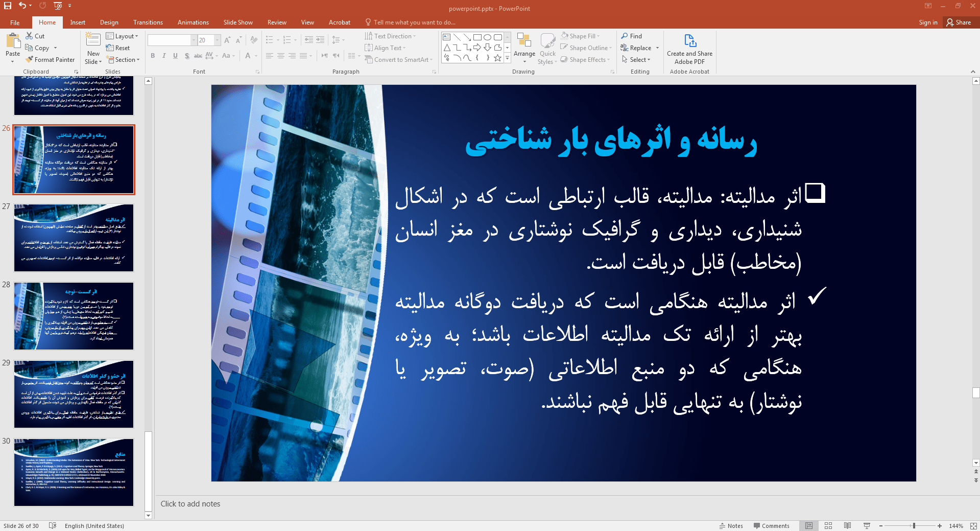Screen dimensions: 980x531
Task: Open the Text Direction dropdown
Action: pos(390,36)
